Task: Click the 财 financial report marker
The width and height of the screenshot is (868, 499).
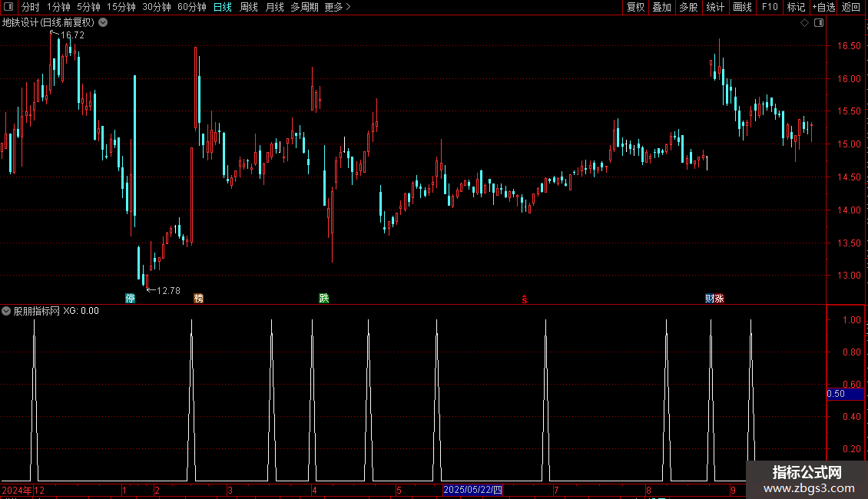Action: tap(710, 299)
